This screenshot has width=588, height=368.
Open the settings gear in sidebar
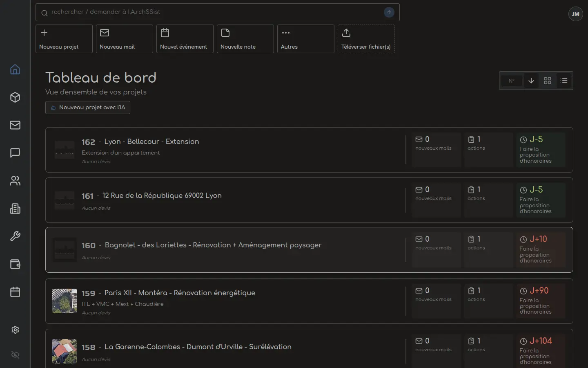16,330
